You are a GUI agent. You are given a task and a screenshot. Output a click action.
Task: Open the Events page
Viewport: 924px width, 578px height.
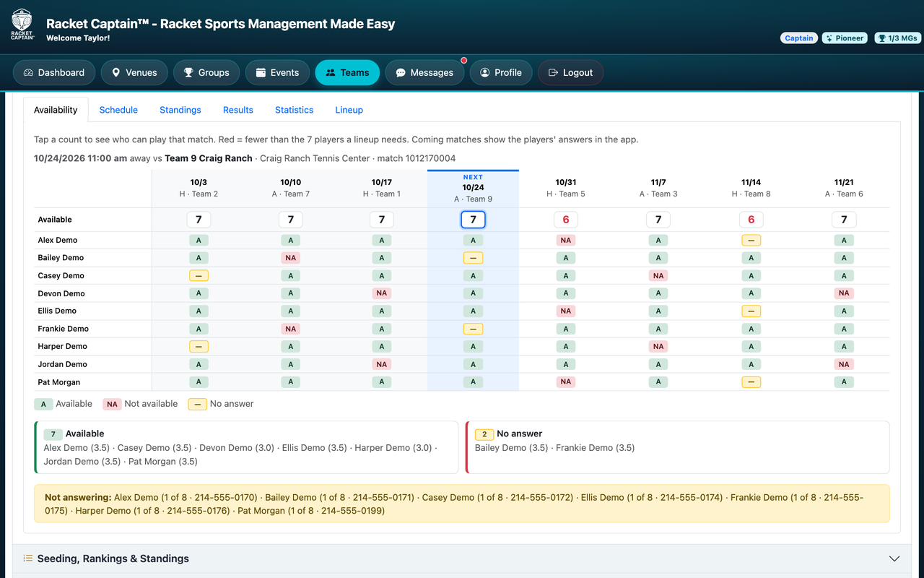click(277, 72)
